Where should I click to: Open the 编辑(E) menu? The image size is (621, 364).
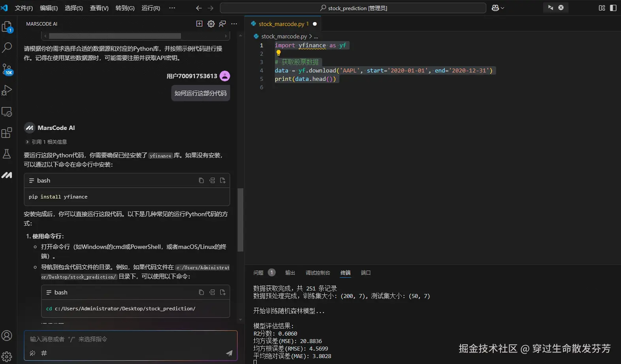tap(49, 8)
